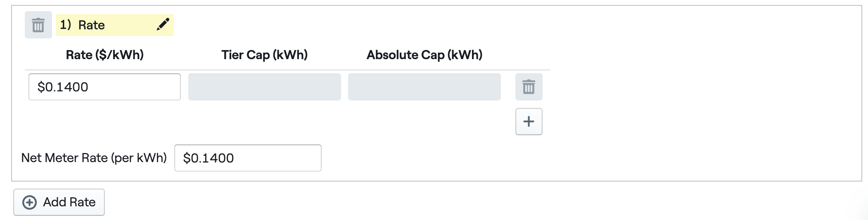Focus the Net Meter Rate input field
The width and height of the screenshot is (868, 220).
point(248,158)
